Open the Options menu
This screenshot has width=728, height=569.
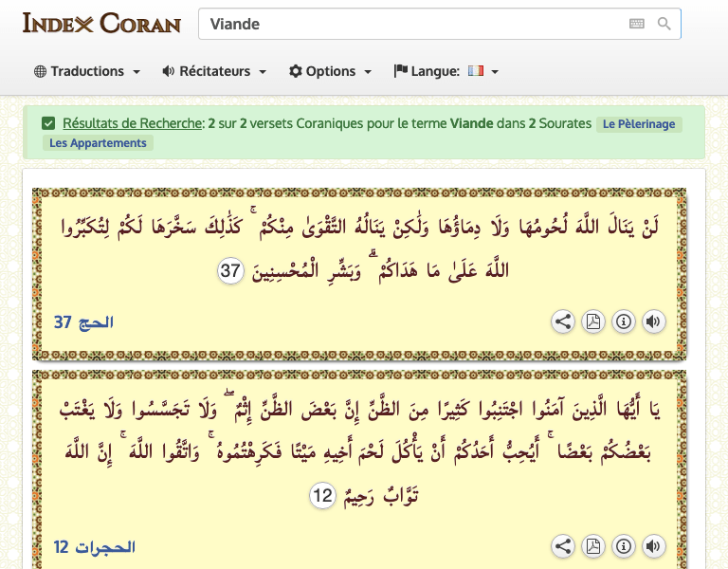tap(330, 71)
